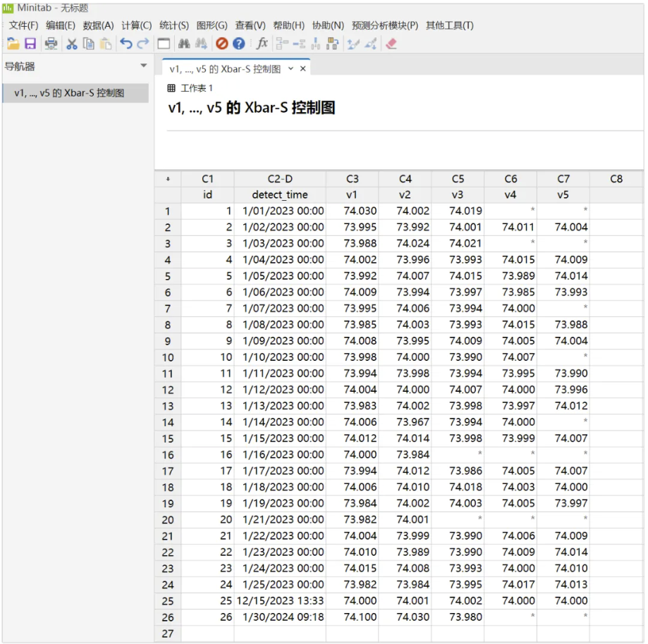The image size is (648, 644).
Task: Select the Xbar-S 控制图 item in navigator
Action: (x=69, y=93)
